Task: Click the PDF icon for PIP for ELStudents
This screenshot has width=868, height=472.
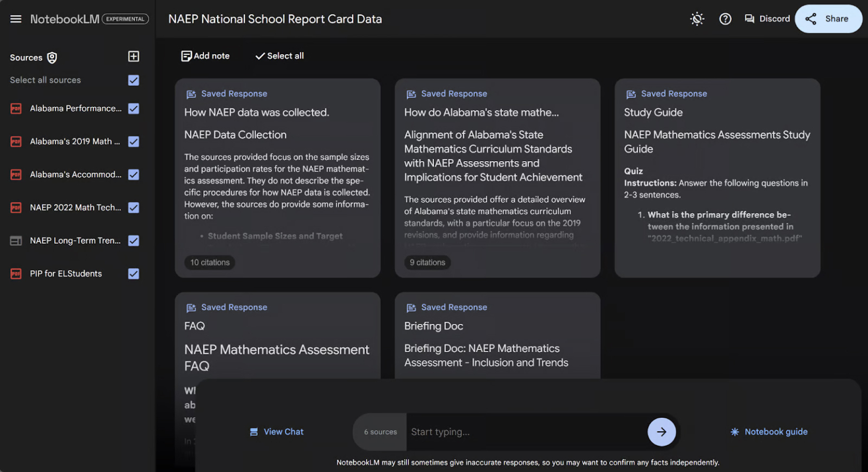Action: tap(16, 274)
